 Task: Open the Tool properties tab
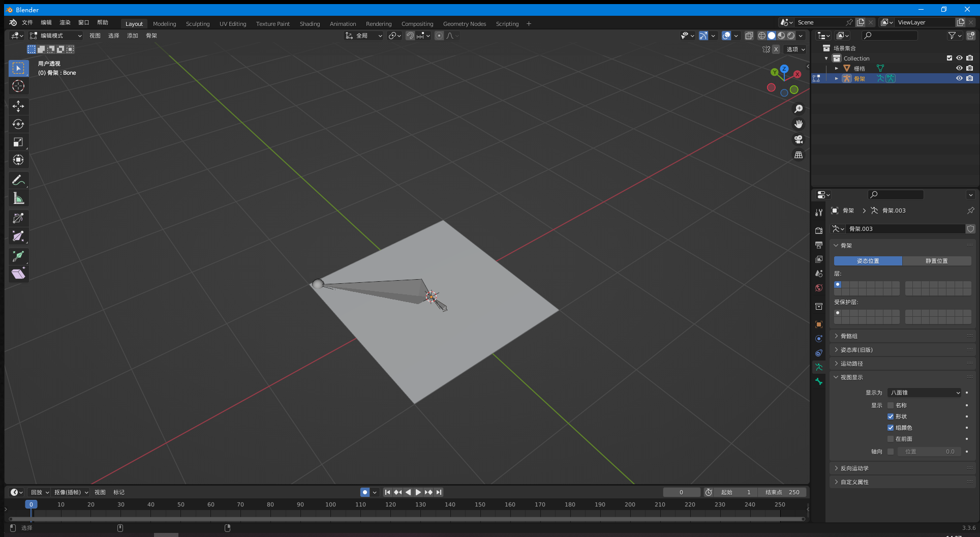click(818, 213)
